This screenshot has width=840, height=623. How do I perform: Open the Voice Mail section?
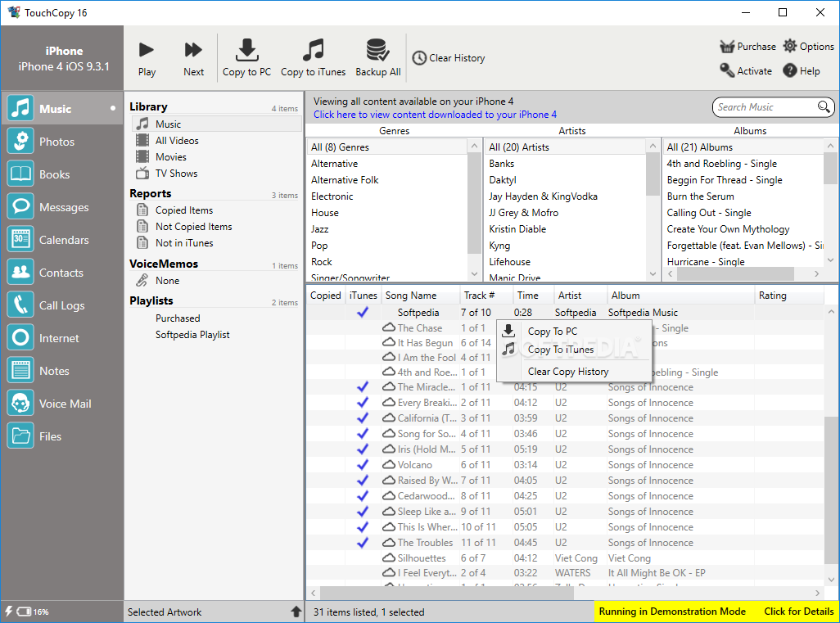tap(61, 404)
